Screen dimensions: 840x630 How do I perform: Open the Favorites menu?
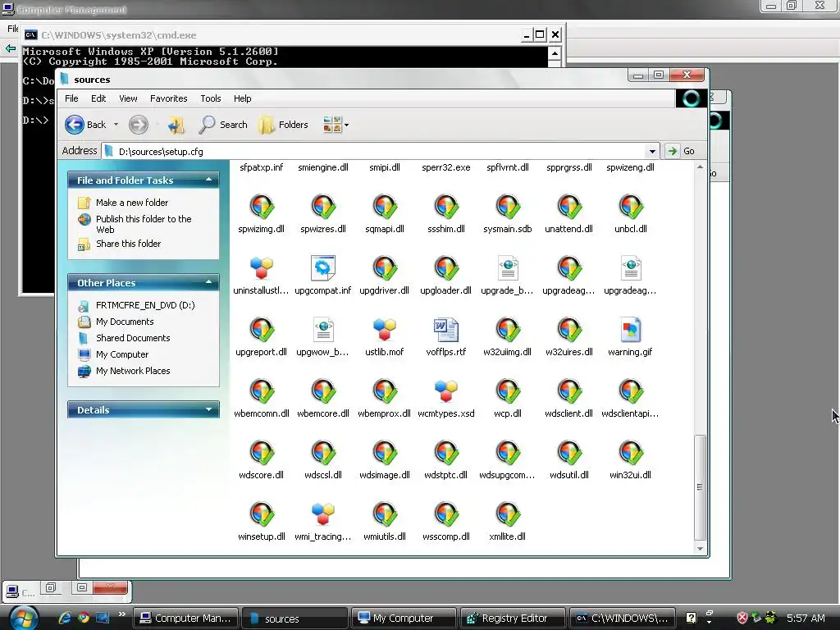169,98
